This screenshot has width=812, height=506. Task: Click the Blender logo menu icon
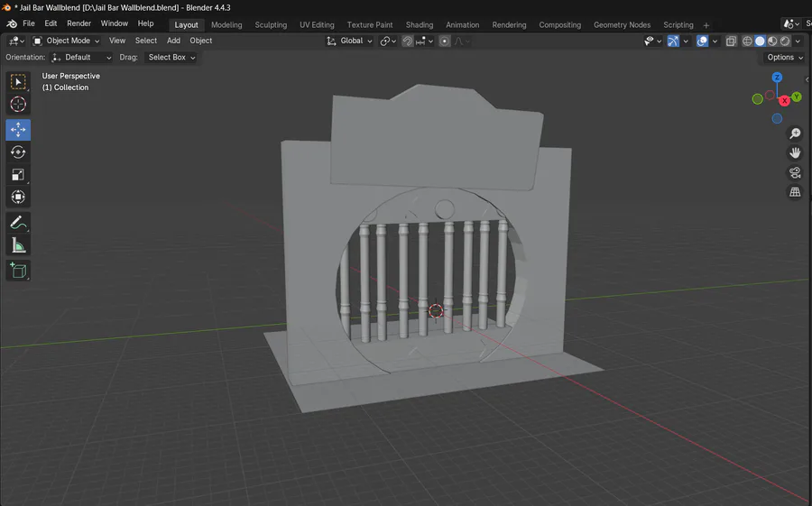[x=12, y=23]
